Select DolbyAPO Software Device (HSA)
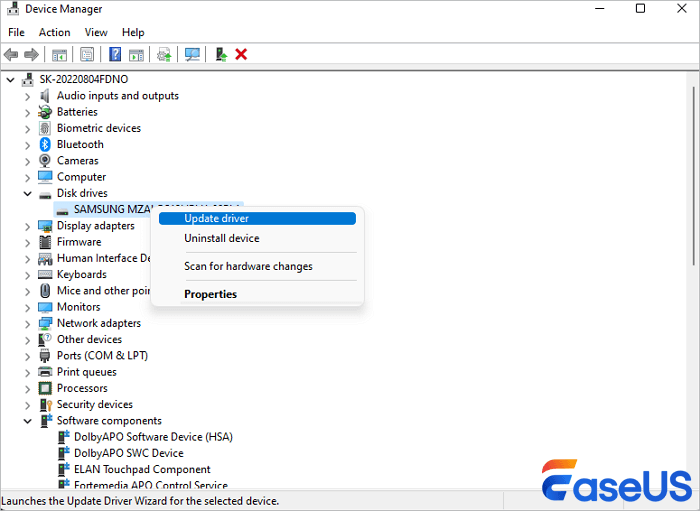This screenshot has width=700, height=511. click(x=153, y=437)
